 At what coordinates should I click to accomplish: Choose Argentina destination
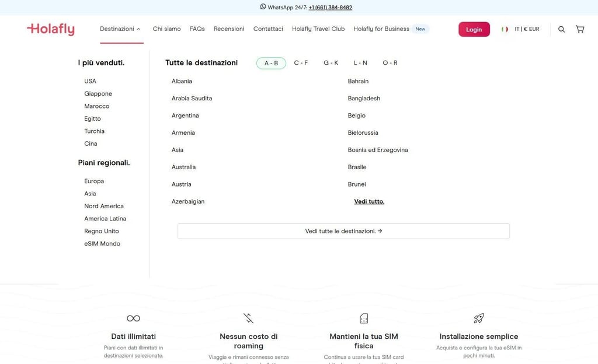tap(185, 116)
